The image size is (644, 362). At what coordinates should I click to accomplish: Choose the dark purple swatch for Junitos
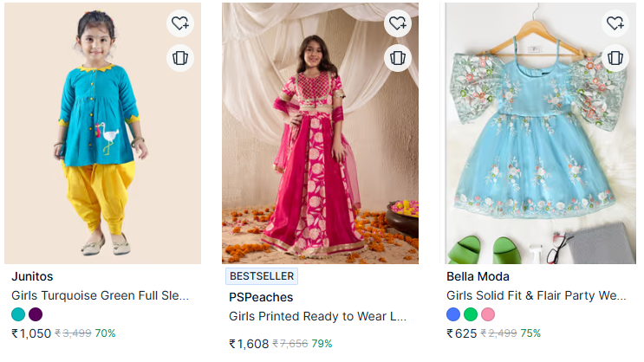pyautogui.click(x=36, y=314)
